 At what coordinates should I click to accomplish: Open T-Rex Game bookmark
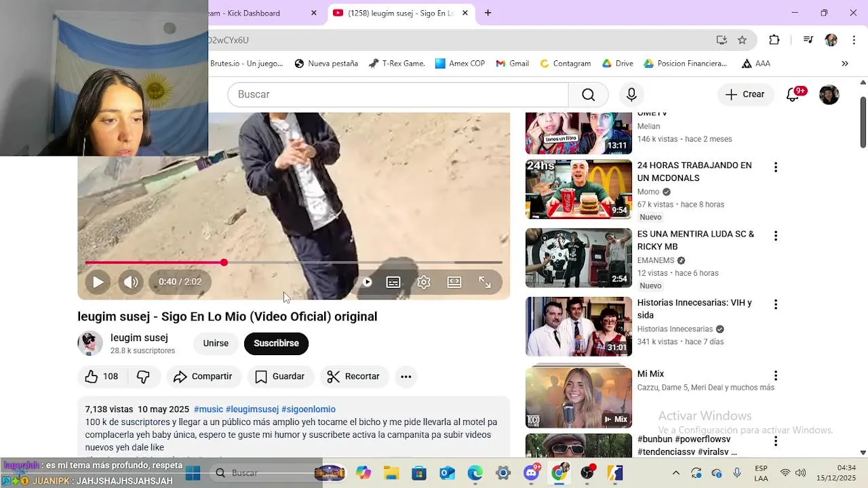[397, 64]
